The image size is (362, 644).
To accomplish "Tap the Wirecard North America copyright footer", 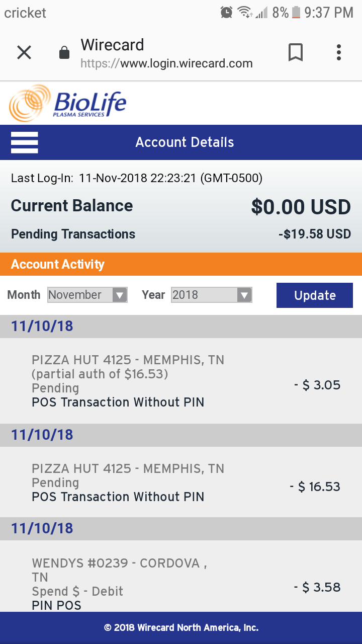I will 181,627.
